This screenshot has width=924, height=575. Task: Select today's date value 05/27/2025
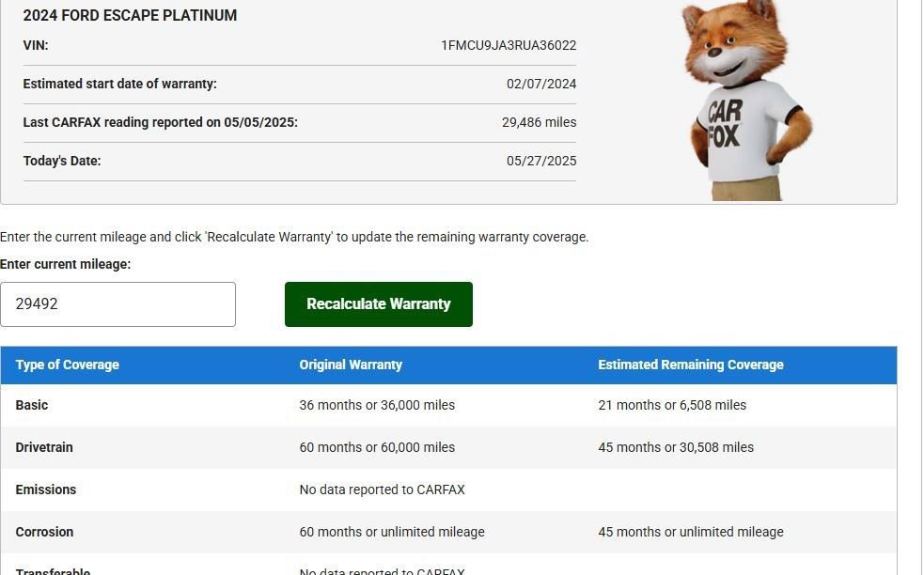[541, 161]
